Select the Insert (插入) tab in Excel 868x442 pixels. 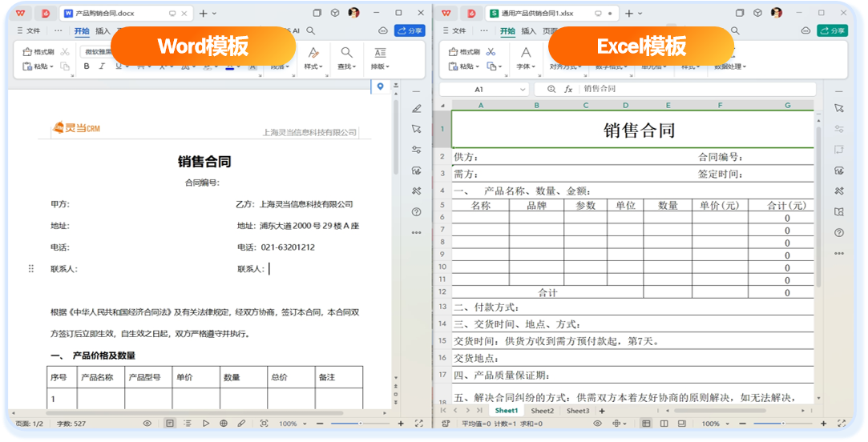[x=528, y=31]
